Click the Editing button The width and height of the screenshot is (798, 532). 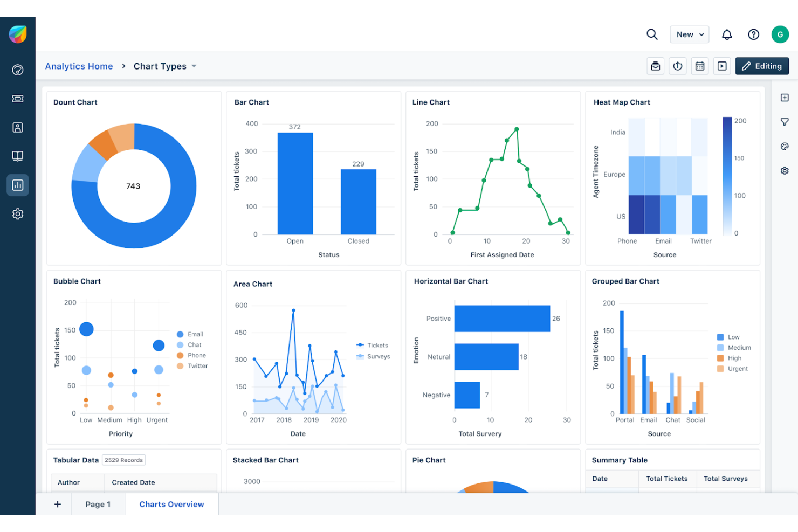point(762,66)
